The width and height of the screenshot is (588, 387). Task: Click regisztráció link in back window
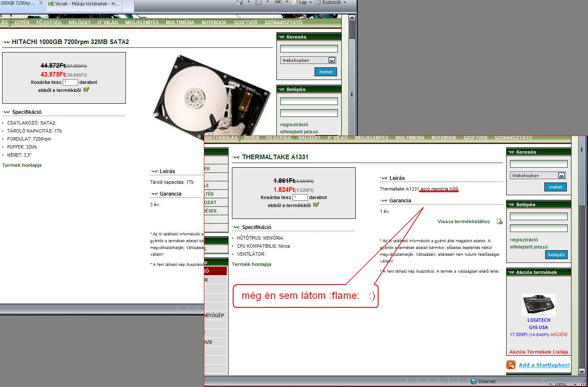click(x=294, y=124)
